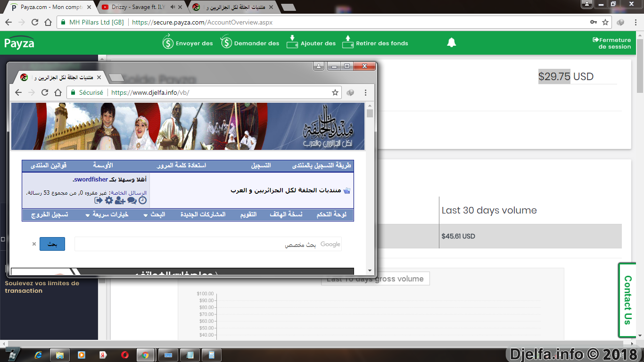Open Calculator from taskbar
This screenshot has height=362, width=644.
point(212,354)
